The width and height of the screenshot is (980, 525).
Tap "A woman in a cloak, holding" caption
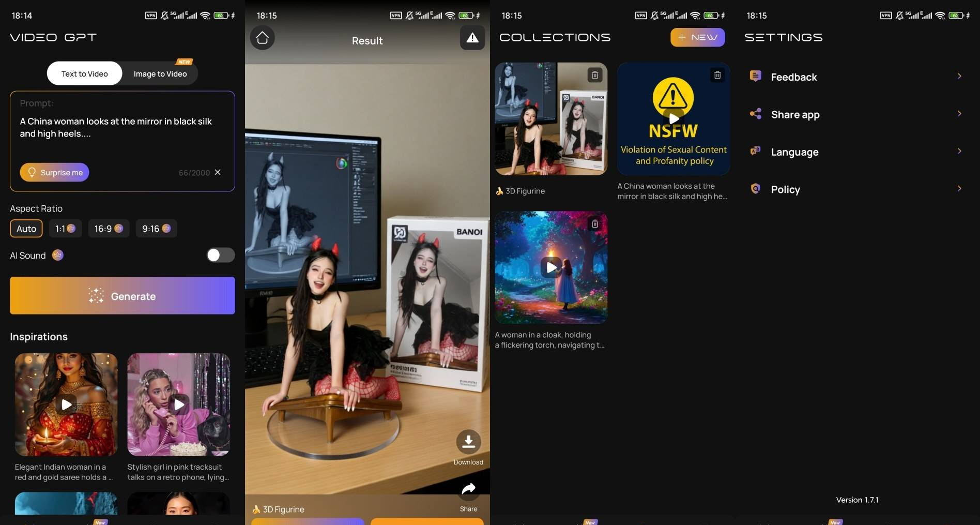click(x=543, y=335)
